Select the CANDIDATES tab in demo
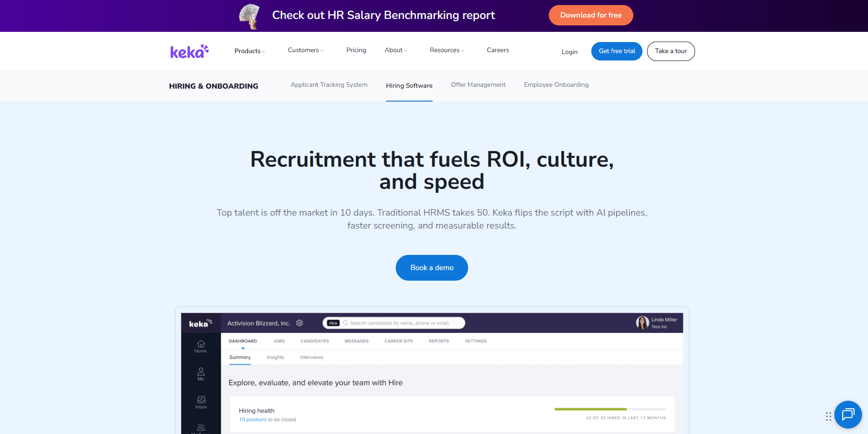The height and width of the screenshot is (434, 868). pos(315,341)
